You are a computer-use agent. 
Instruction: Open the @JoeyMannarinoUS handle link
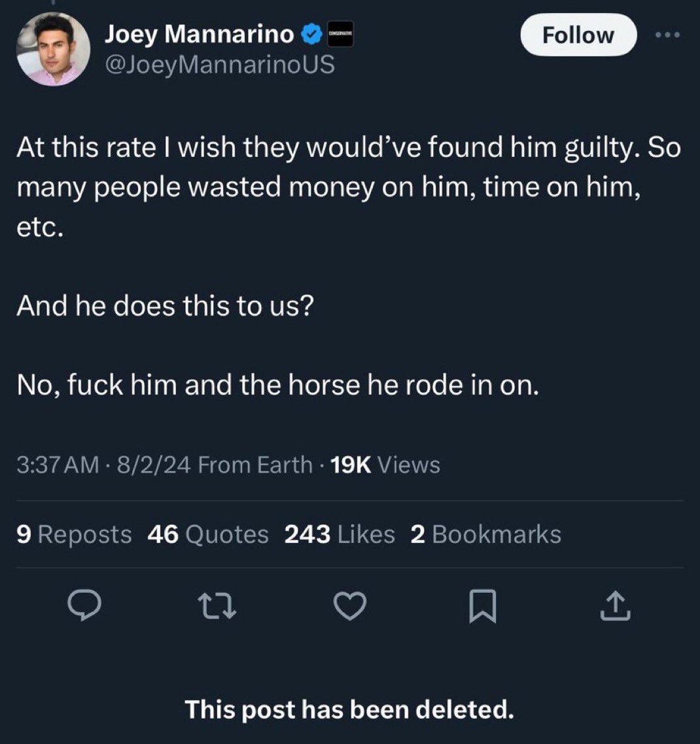click(x=219, y=64)
